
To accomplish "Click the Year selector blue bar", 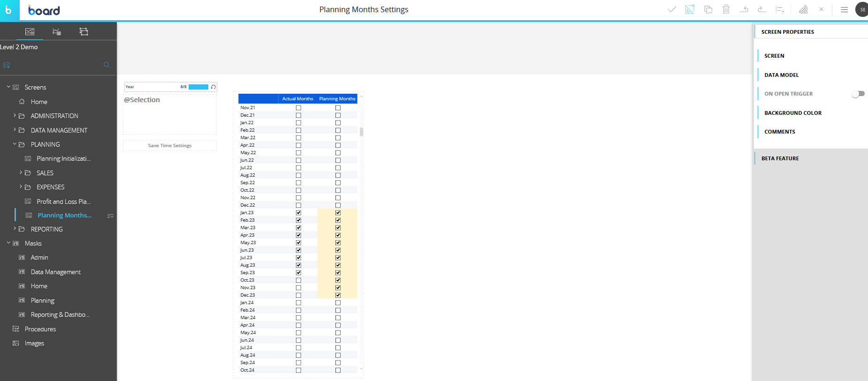I will pos(198,87).
